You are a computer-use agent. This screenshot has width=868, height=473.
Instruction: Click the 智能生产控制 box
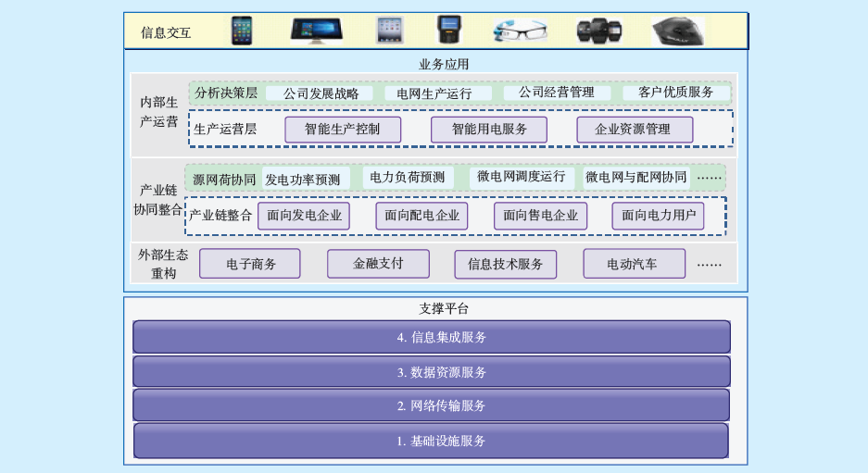click(x=342, y=130)
